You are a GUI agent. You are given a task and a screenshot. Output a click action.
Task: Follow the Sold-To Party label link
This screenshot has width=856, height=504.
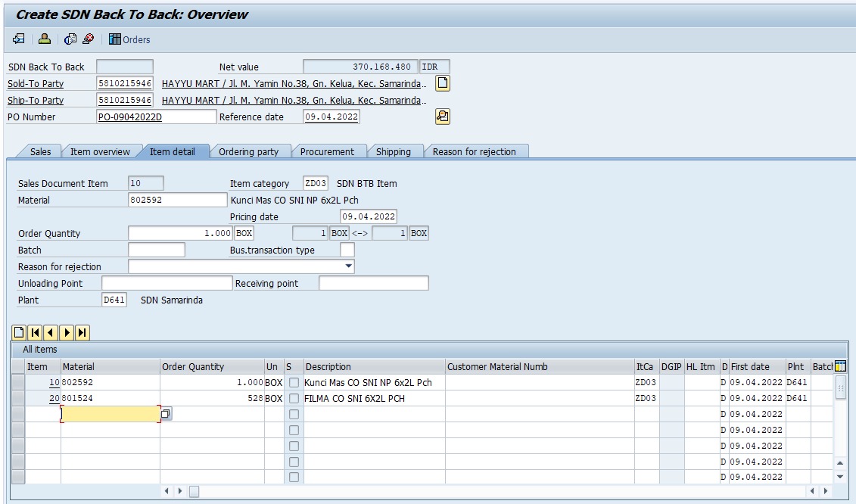(36, 84)
